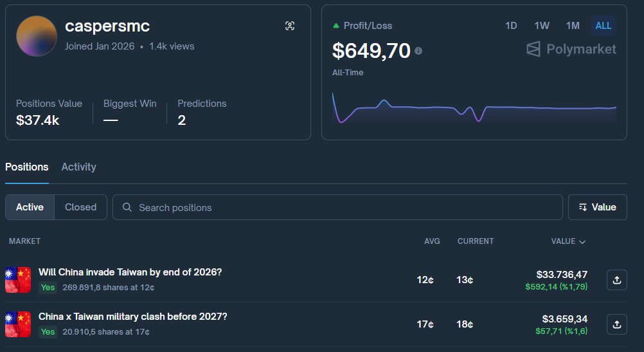
Task: Open Taiwan invasion market thumbnail image
Action: pyautogui.click(x=18, y=280)
